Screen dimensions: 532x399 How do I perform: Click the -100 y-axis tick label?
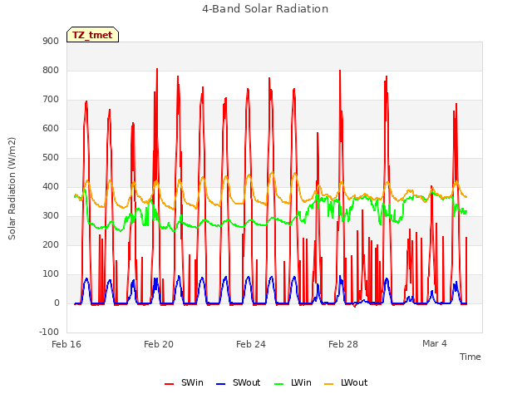tap(49, 332)
